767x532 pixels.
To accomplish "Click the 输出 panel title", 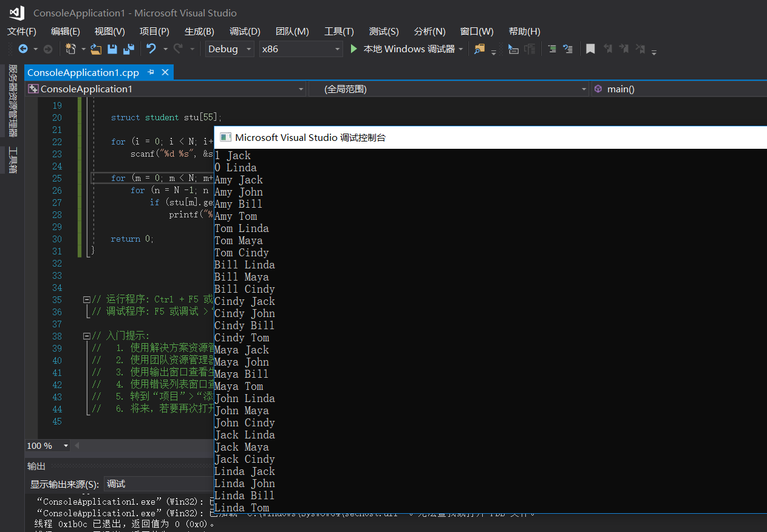I will click(x=36, y=466).
